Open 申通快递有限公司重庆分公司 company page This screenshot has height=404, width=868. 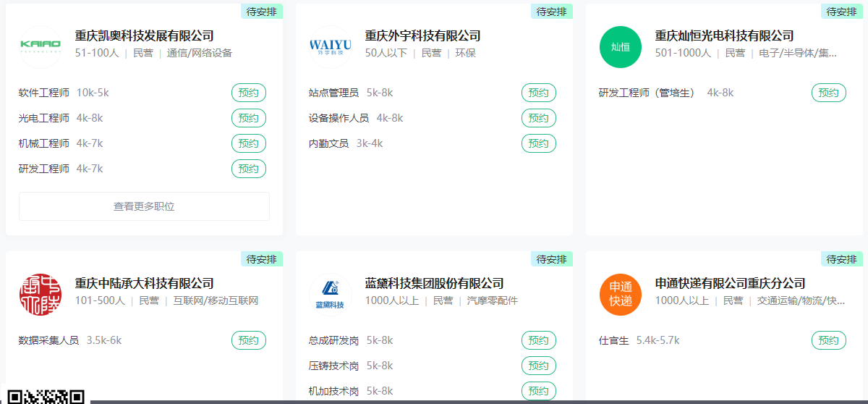(730, 283)
